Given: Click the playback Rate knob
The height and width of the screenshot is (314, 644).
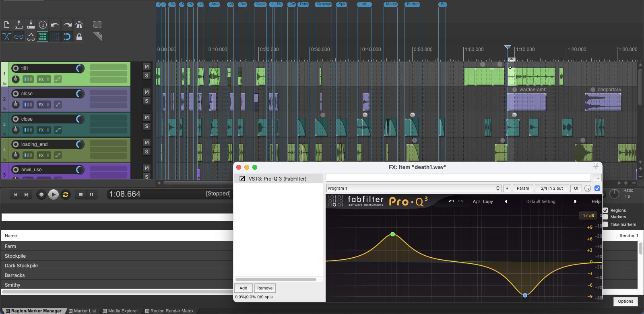Looking at the screenshot, I should tap(614, 194).
